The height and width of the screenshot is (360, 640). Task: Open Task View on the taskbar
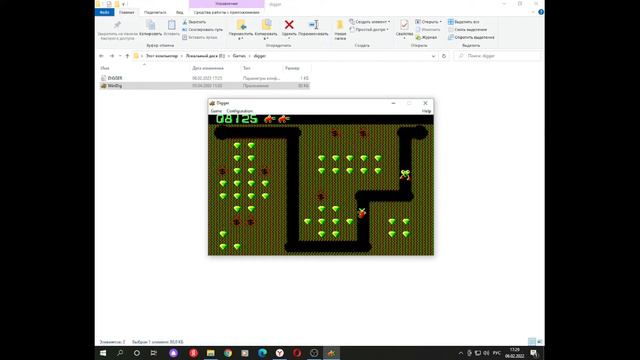[x=153, y=353]
